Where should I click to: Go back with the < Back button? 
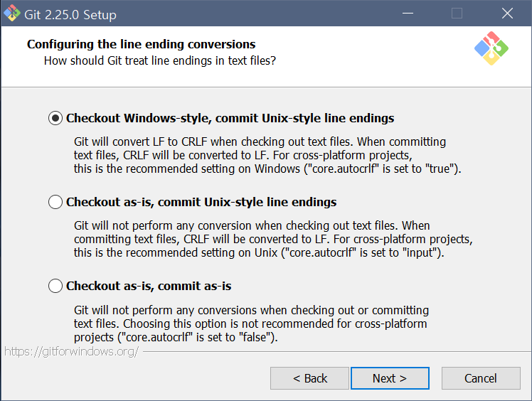point(309,378)
